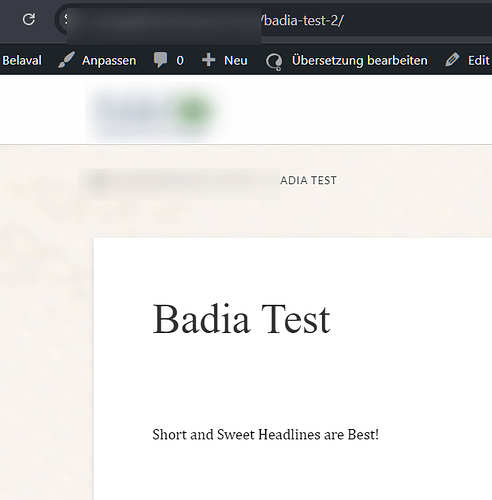This screenshot has height=500, width=492.
Task: Click the blurred site logo in header
Action: point(162,112)
